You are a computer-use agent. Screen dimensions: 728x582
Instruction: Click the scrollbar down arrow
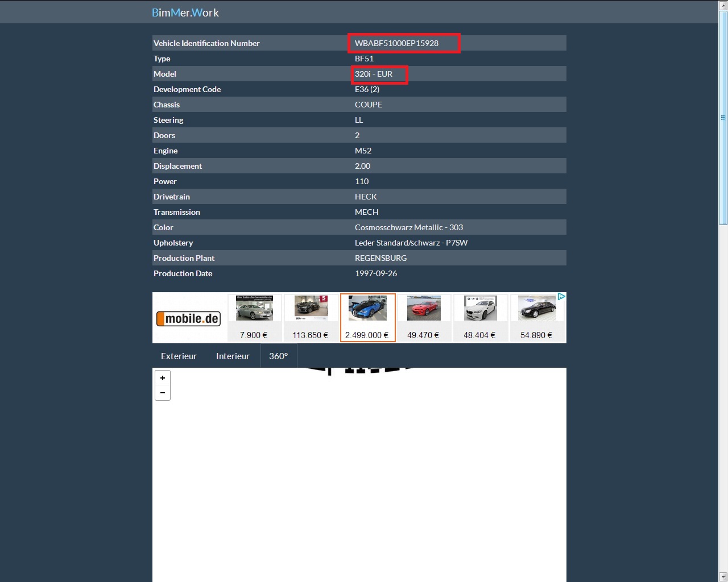(x=723, y=577)
